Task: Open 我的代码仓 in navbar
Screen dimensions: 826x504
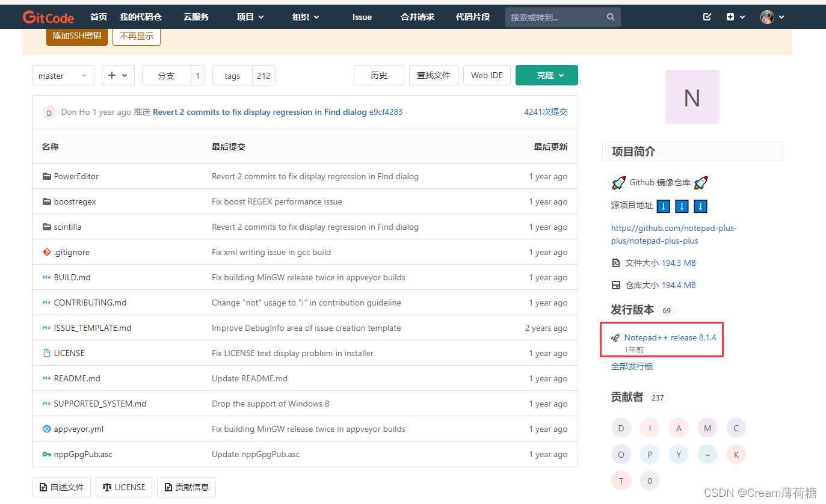Action: (x=141, y=17)
